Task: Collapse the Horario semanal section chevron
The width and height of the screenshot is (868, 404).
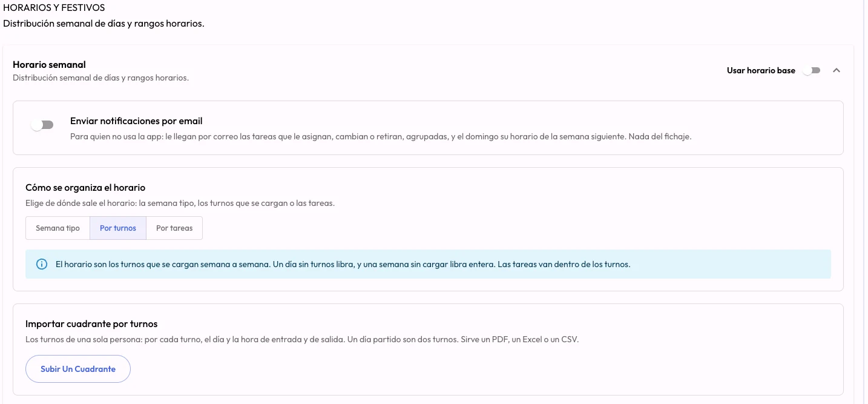Action: pyautogui.click(x=837, y=70)
